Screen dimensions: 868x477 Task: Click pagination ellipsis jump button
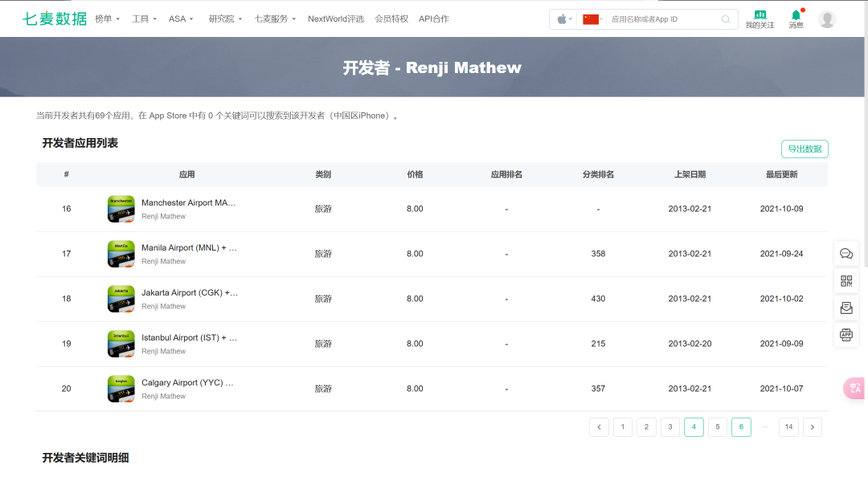[765, 426]
